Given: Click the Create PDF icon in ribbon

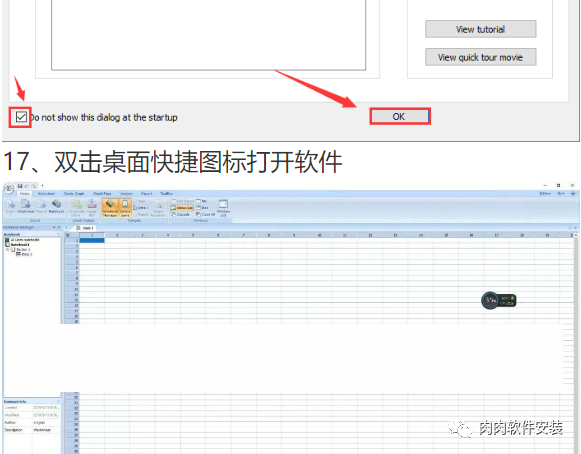Looking at the screenshot, I should click(x=92, y=208).
